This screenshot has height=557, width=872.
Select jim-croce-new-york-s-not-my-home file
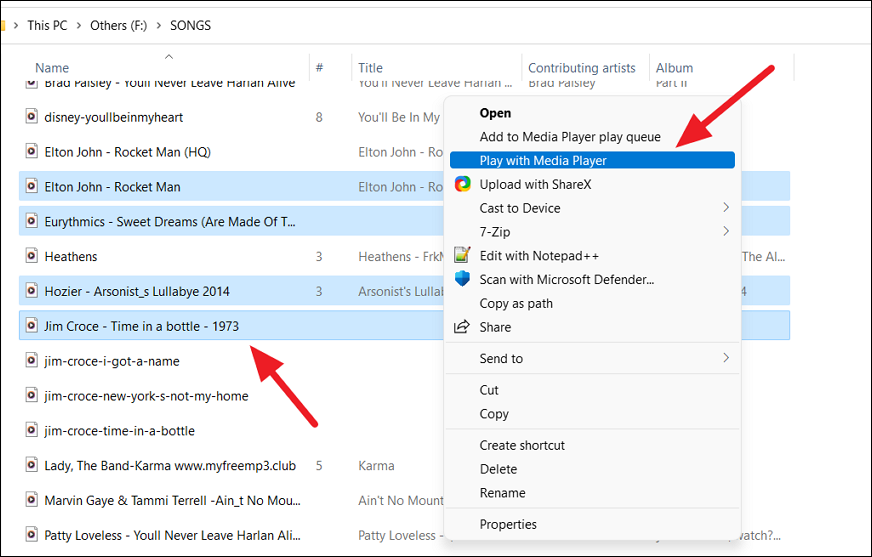146,396
